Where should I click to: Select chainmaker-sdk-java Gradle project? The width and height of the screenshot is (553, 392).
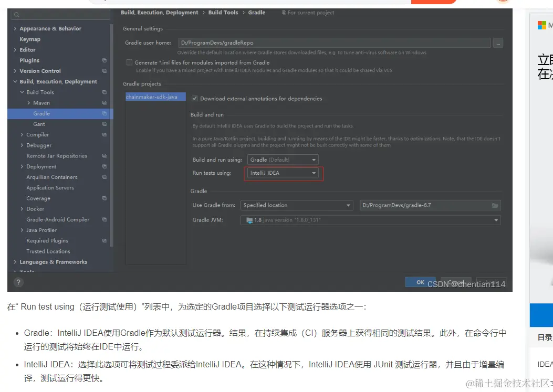click(155, 97)
